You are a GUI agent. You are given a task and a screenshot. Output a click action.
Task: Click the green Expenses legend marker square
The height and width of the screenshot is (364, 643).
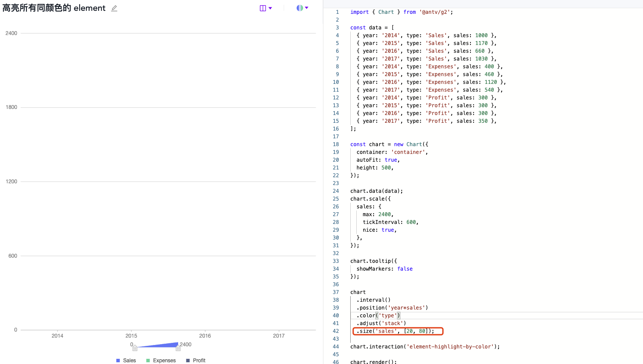[x=148, y=361]
